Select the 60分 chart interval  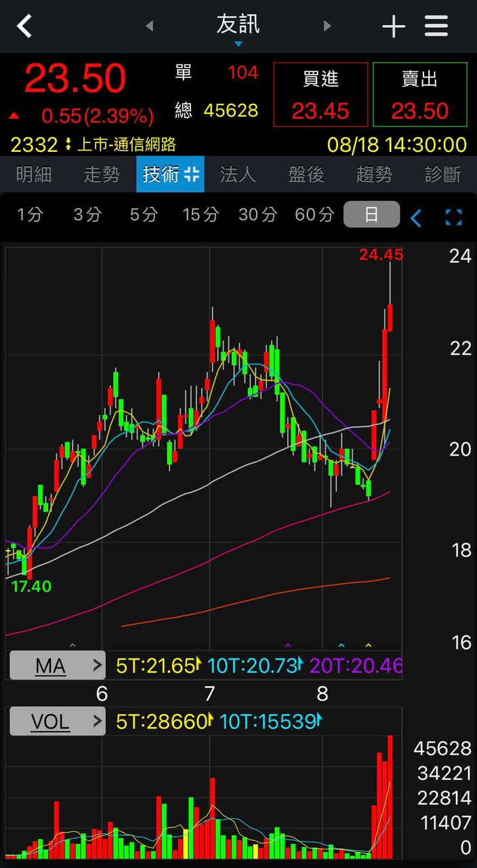point(314,215)
